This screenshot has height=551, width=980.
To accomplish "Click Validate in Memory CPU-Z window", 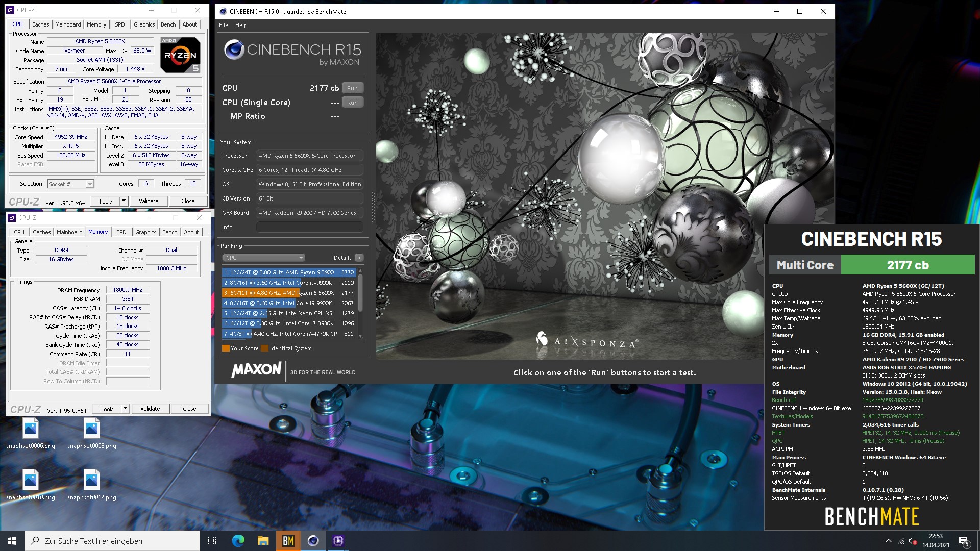I will [150, 409].
